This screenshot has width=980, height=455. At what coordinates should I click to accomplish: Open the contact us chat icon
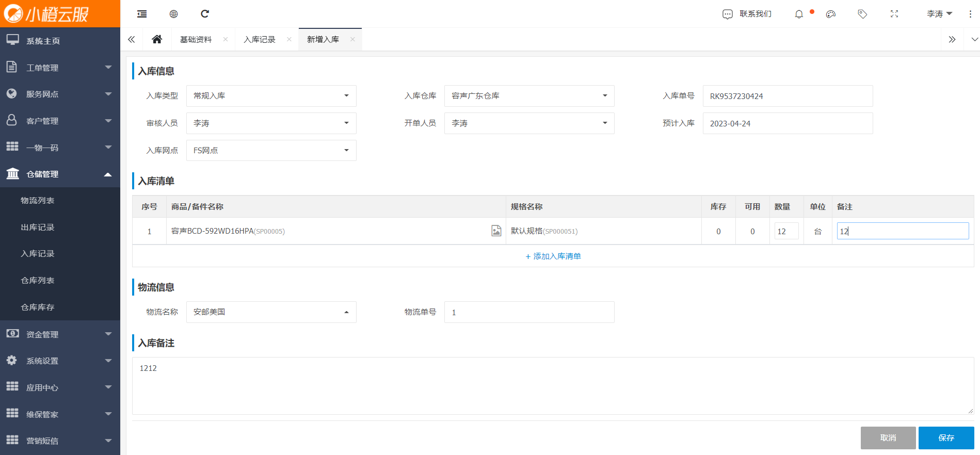(x=727, y=14)
